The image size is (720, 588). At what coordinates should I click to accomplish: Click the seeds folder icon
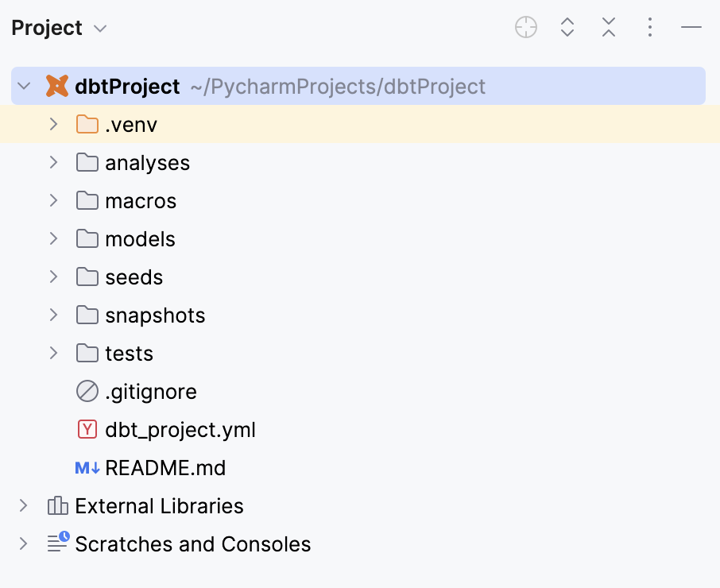pos(87,277)
